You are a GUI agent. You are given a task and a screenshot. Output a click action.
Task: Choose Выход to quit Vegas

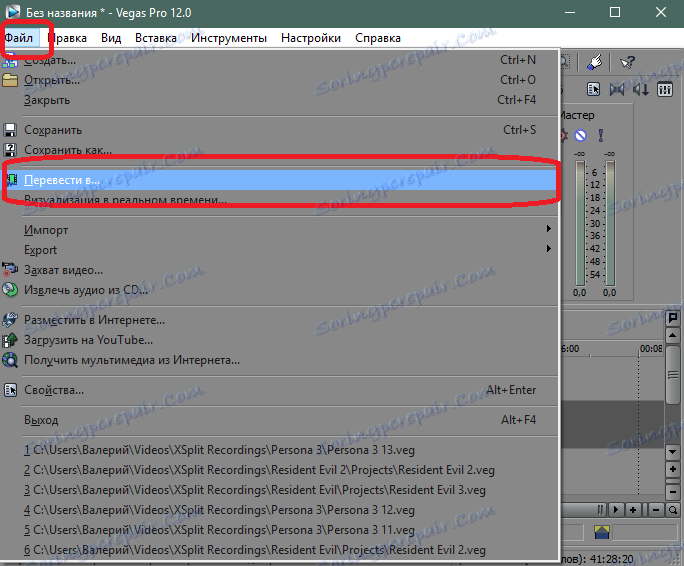[x=280, y=420]
